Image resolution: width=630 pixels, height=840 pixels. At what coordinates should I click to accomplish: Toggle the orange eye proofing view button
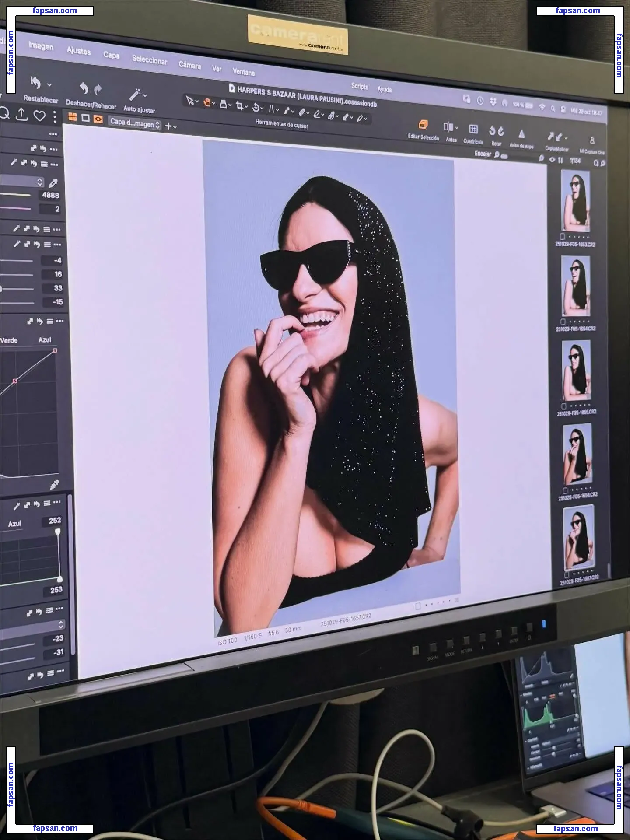(98, 119)
